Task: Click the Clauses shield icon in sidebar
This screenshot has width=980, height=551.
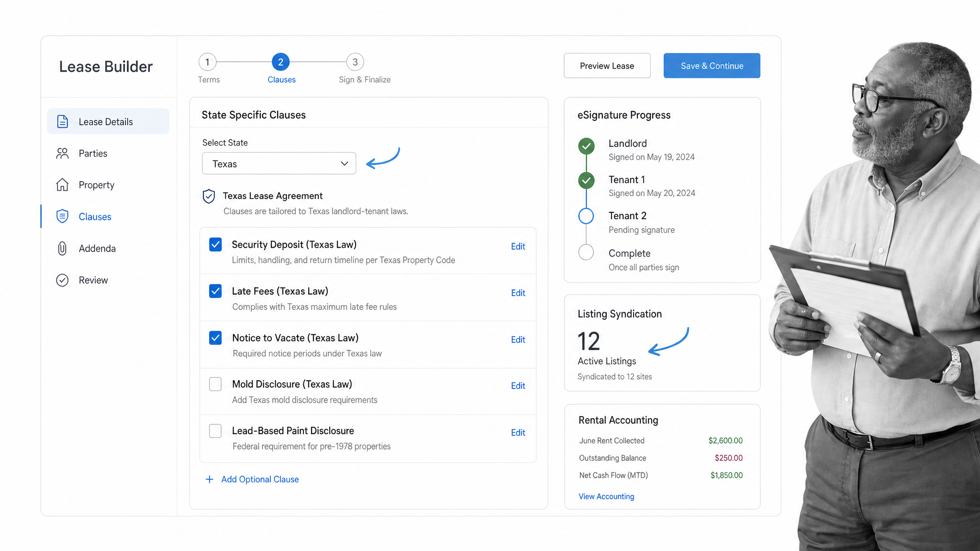Action: pyautogui.click(x=62, y=216)
